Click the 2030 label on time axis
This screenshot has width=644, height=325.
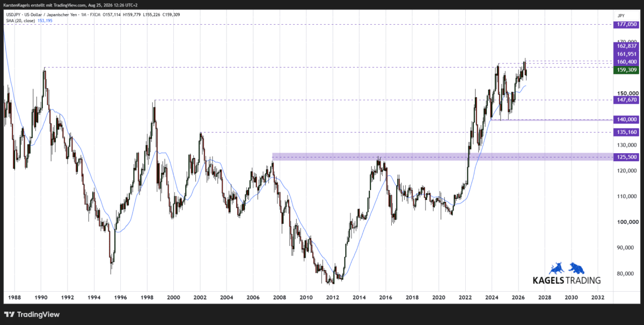(572, 297)
